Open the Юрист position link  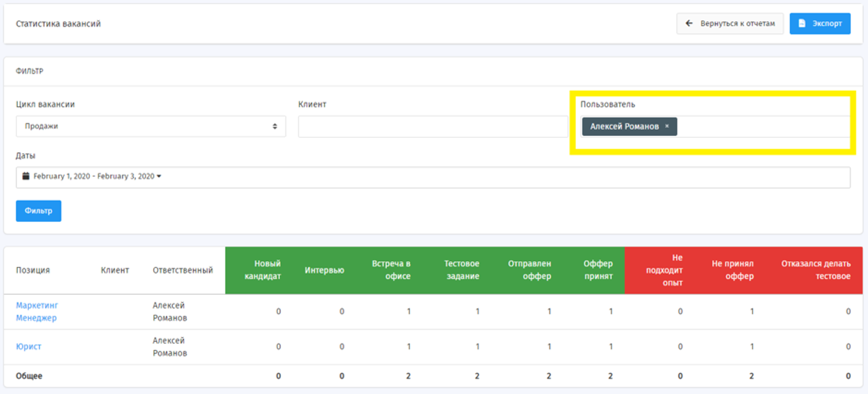click(28, 347)
